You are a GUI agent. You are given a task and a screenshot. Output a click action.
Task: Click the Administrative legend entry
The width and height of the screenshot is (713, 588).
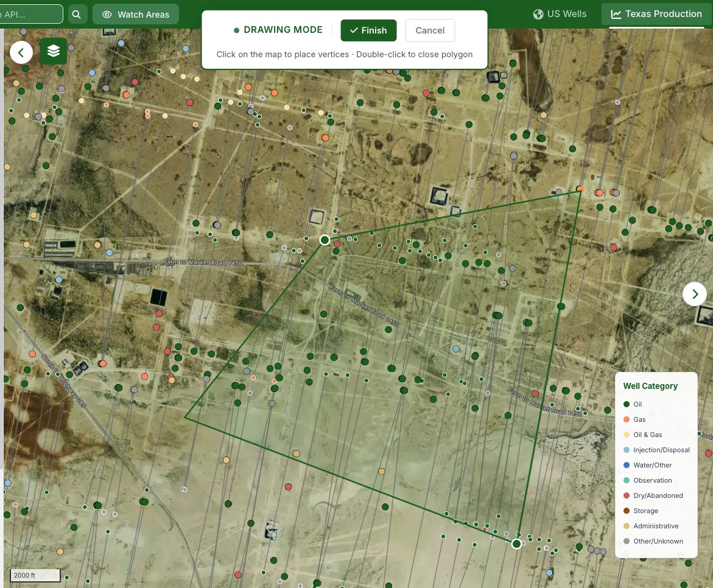tap(651, 526)
